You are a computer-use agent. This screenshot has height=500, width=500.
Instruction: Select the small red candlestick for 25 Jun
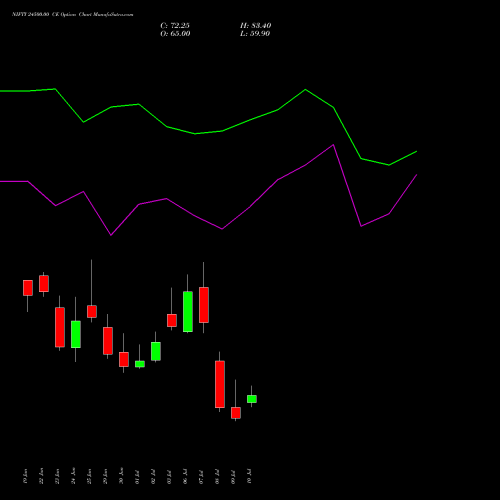pos(92,311)
